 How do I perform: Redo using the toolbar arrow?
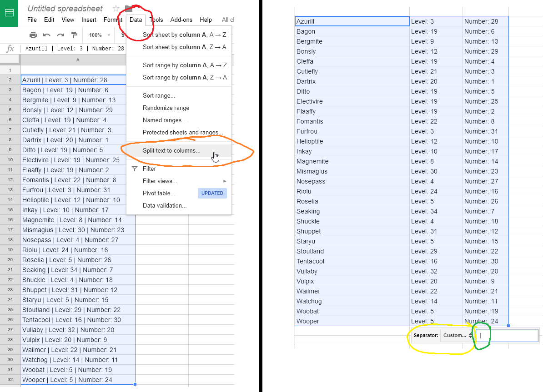[x=60, y=35]
